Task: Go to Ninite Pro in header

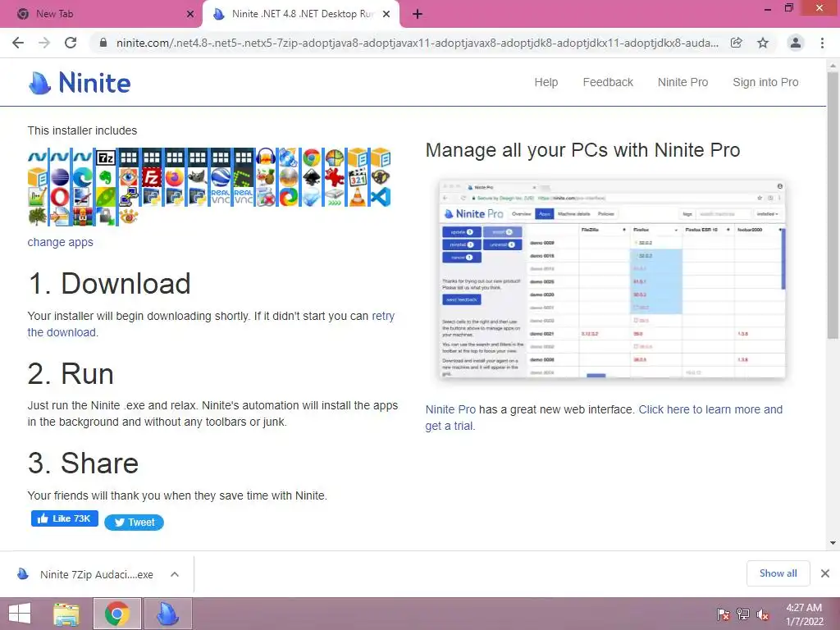Action: pyautogui.click(x=682, y=82)
